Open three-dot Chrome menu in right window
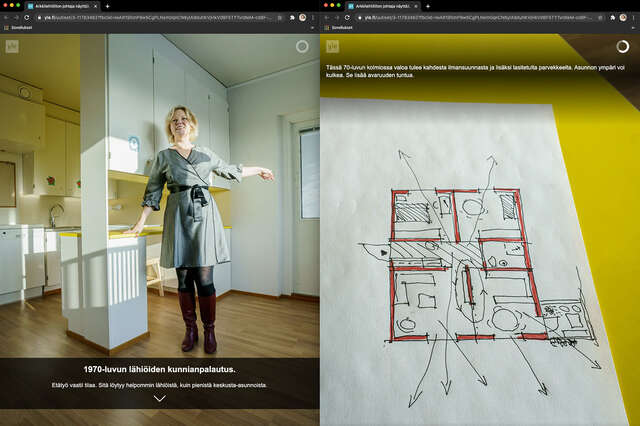 tap(634, 17)
